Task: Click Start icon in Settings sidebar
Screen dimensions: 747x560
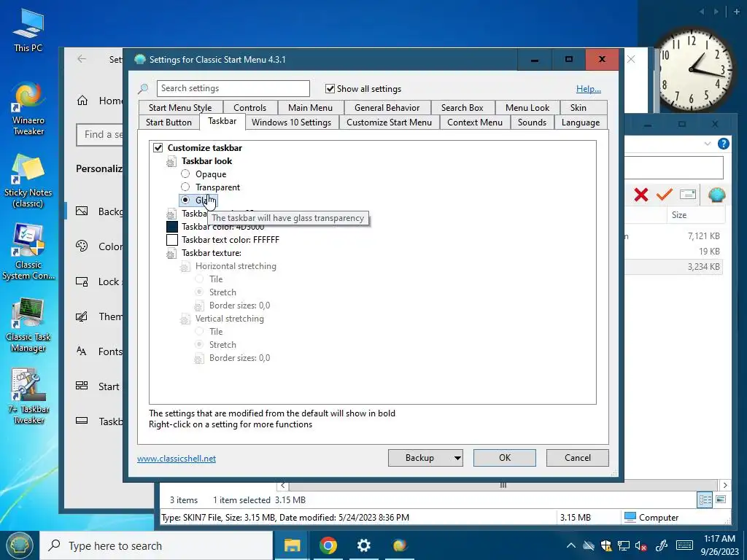Action: 82,386
